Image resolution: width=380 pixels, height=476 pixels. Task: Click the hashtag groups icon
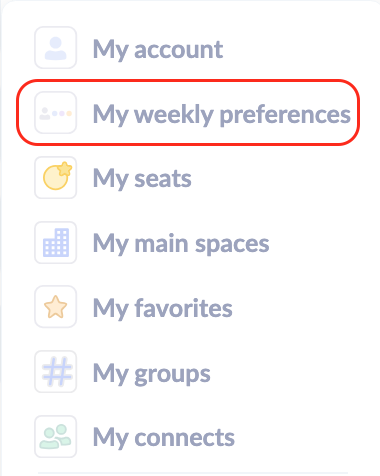click(56, 371)
